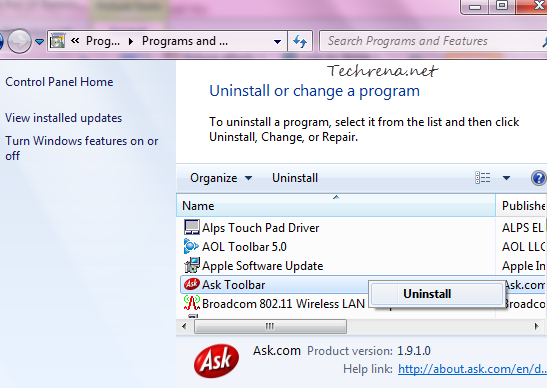Screen dimensions: 547x388
Task: Select AOL Toolbar 5.0 entry
Action: [244, 247]
